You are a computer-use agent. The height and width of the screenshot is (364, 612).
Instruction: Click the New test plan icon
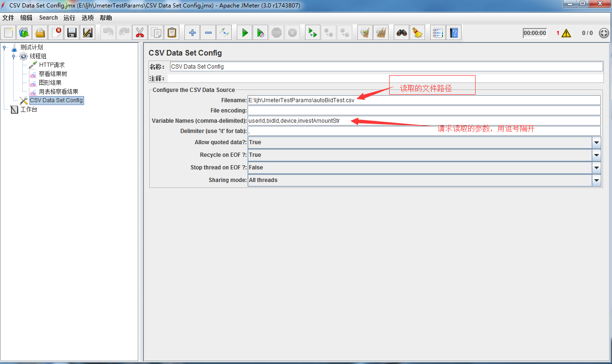(x=9, y=33)
